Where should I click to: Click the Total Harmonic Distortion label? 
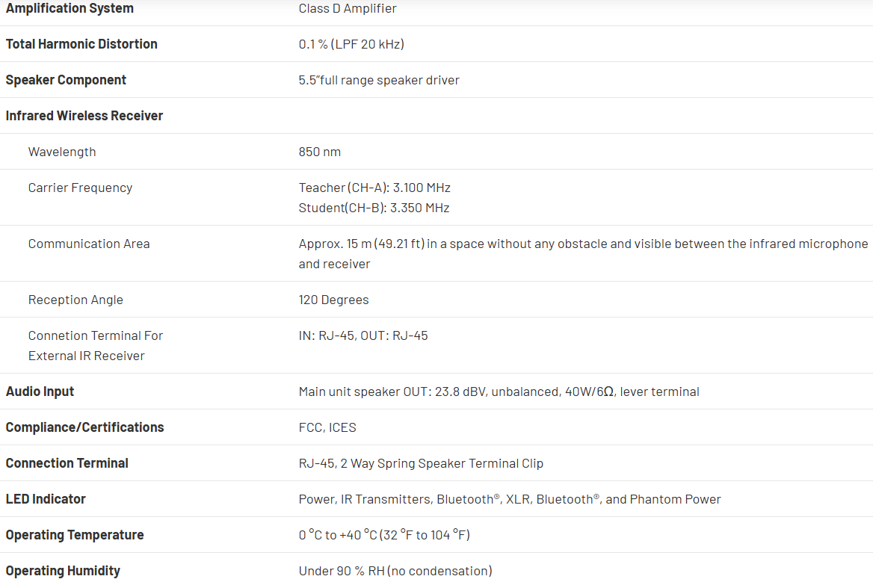81,44
